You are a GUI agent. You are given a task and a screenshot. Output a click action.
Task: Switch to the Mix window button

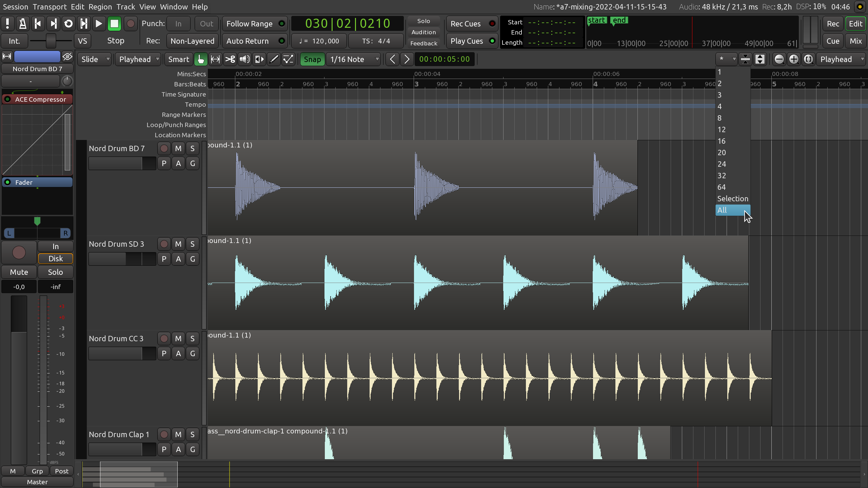855,41
